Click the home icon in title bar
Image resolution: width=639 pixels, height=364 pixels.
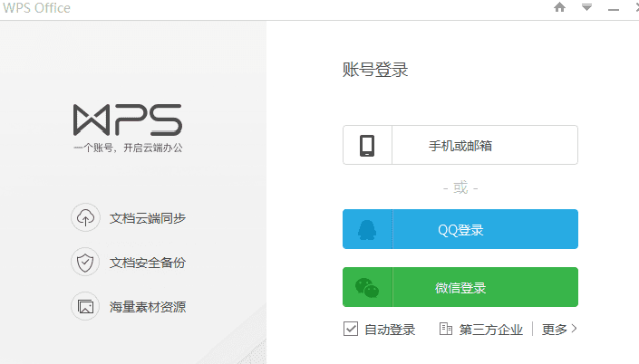[559, 7]
